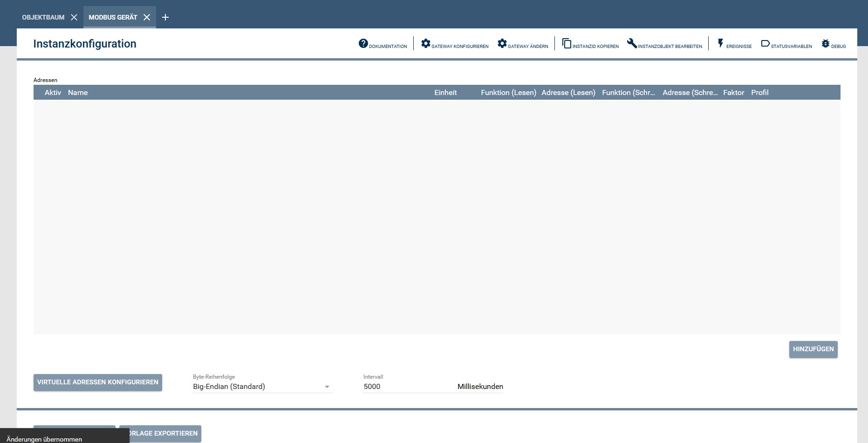Click the Gateway ändern gear icon
Viewport: 868px width, 443px height.
coord(502,43)
